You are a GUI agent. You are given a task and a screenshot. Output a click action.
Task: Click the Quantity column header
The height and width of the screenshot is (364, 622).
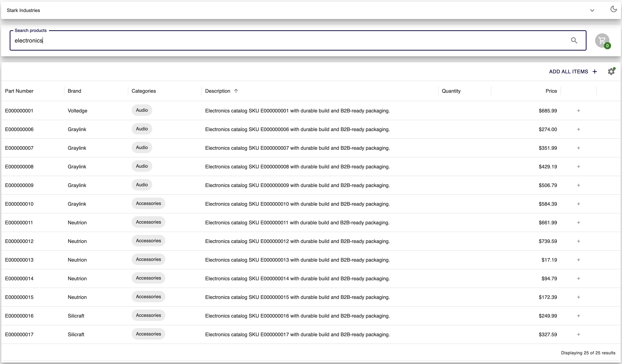coord(451,91)
